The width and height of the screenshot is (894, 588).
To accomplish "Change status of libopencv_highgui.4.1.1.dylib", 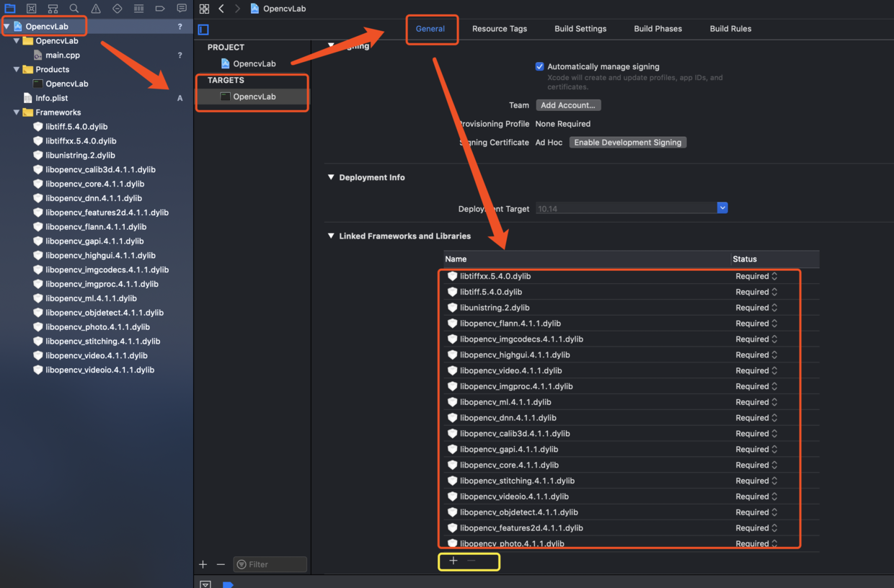I will (x=756, y=355).
